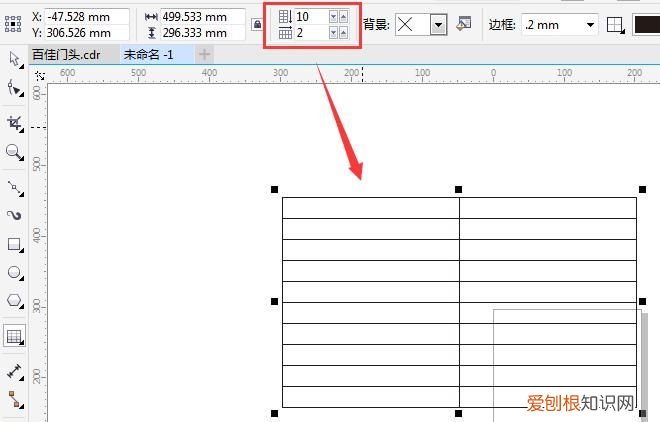
Task: Activate the Table tool
Action: point(14,337)
